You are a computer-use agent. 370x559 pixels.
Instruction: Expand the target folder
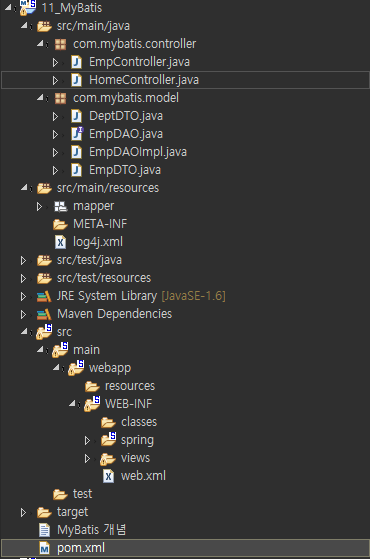[23, 513]
